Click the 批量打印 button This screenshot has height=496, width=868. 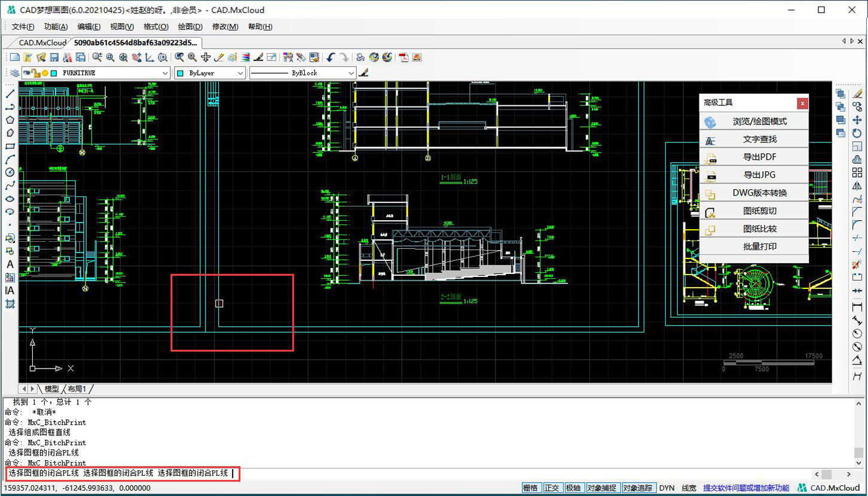click(x=754, y=247)
